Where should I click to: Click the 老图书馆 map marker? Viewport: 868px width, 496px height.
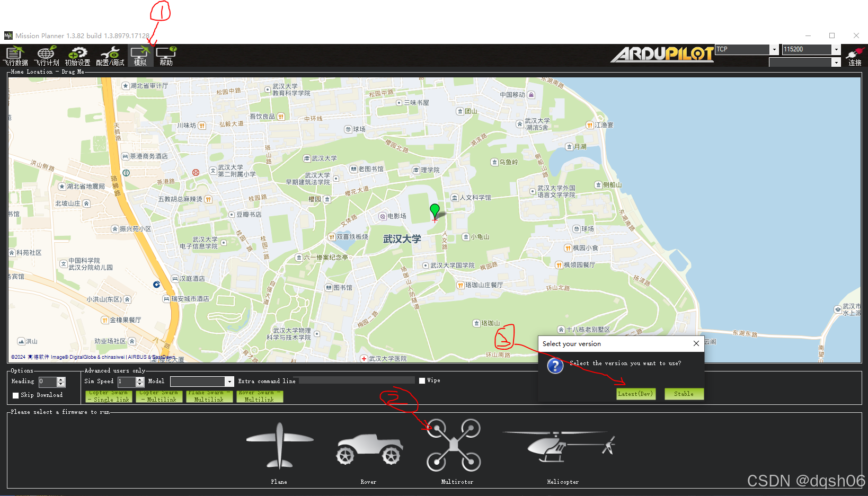(353, 169)
